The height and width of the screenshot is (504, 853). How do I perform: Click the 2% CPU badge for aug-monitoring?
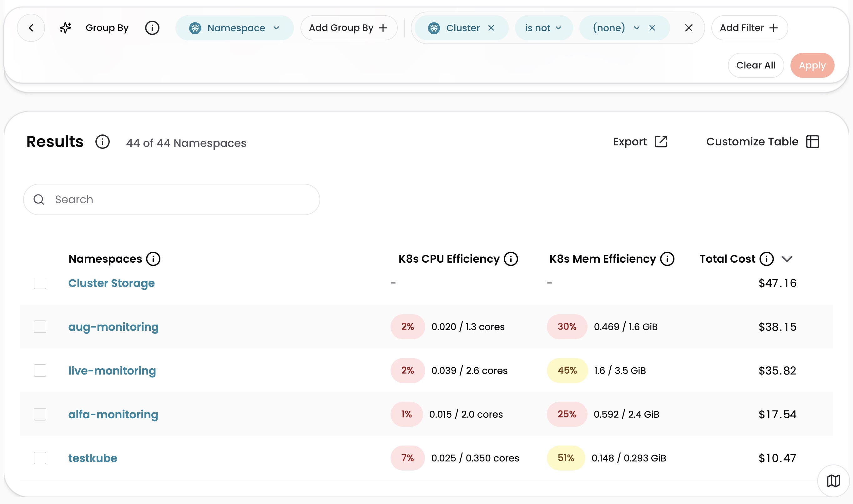pyautogui.click(x=407, y=327)
